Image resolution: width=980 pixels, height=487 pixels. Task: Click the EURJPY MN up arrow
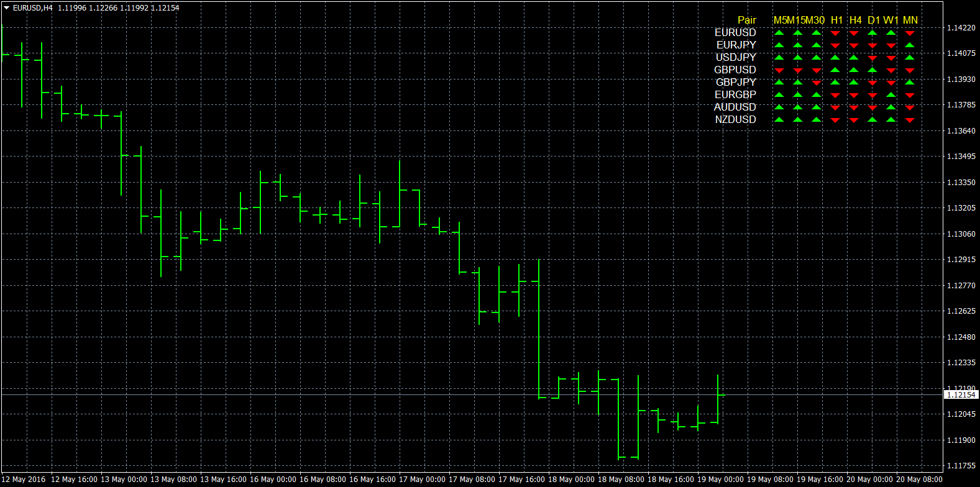[910, 45]
